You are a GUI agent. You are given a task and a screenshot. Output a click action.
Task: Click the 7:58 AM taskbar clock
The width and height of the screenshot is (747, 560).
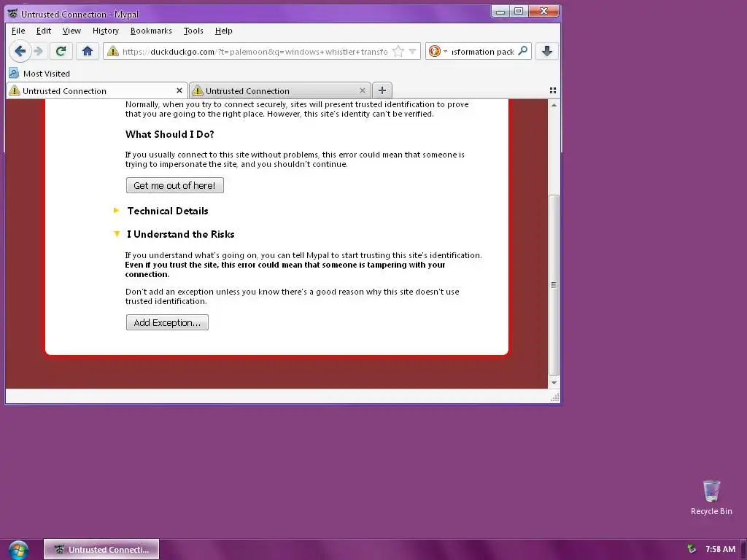tap(720, 549)
